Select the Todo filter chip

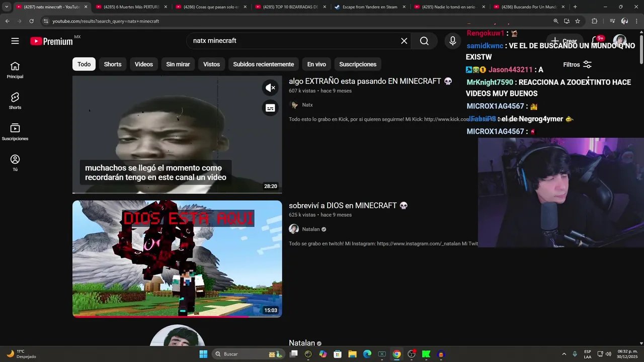tap(84, 64)
